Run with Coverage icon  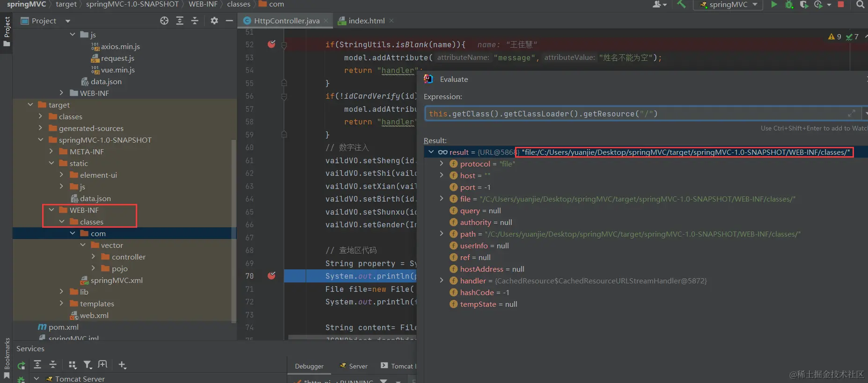804,4
